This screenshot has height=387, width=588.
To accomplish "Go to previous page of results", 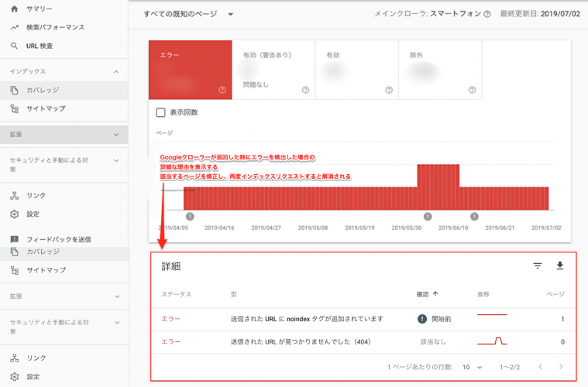I will coord(541,367).
